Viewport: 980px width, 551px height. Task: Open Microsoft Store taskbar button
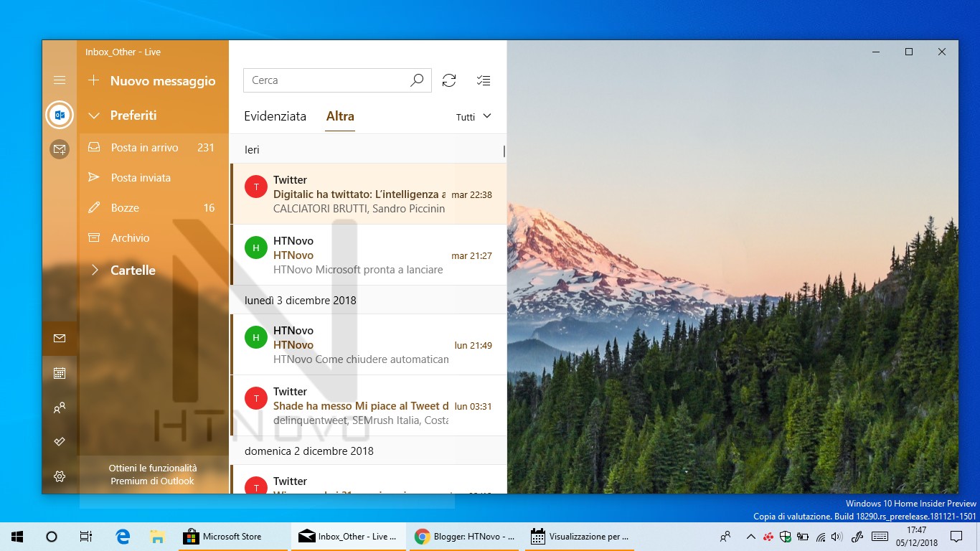[232, 537]
